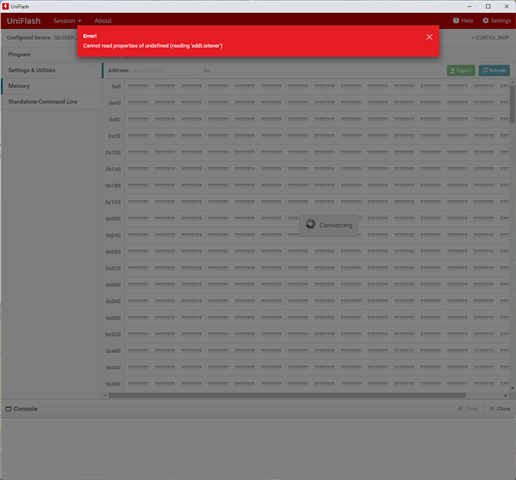Screen dimensions: 516x480
Task: Click the horizontal scrollbar of memory view
Action: 287,395
